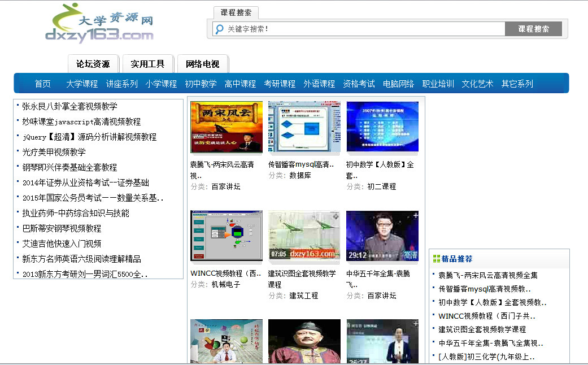Screen dimensions: 588x365
Task: Open the 考研课程 navigation menu item
Action: pos(280,83)
